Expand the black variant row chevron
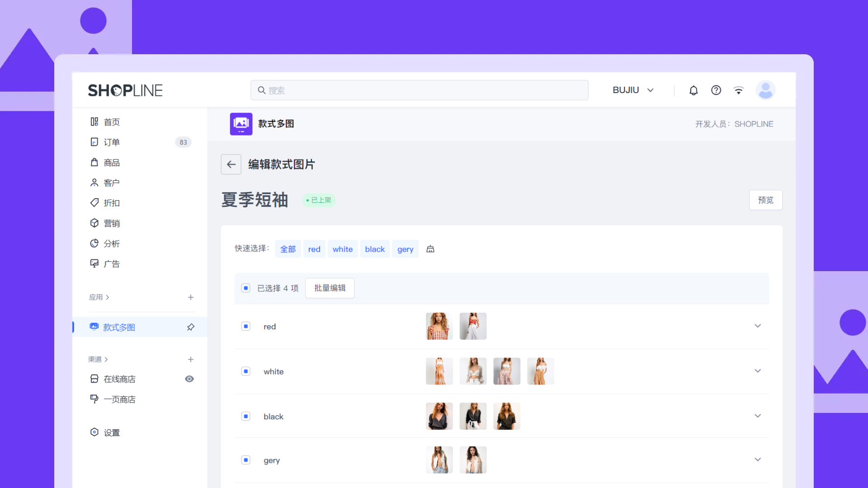The image size is (868, 488). [758, 416]
